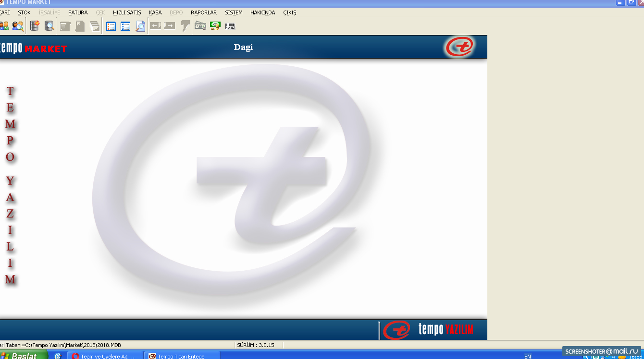Screen dimensions: 644x359
Task: Click the document preview magnifier icon
Action: [140, 26]
